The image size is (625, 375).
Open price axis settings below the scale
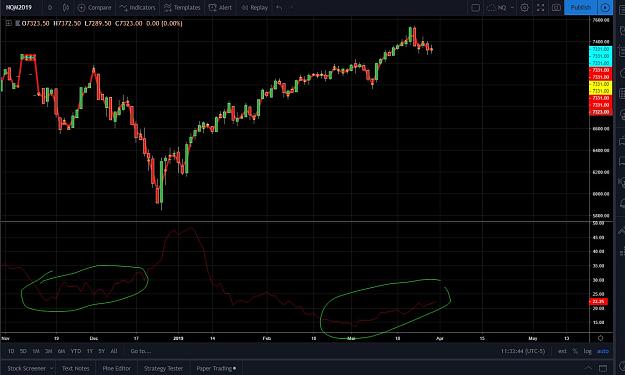point(601,338)
